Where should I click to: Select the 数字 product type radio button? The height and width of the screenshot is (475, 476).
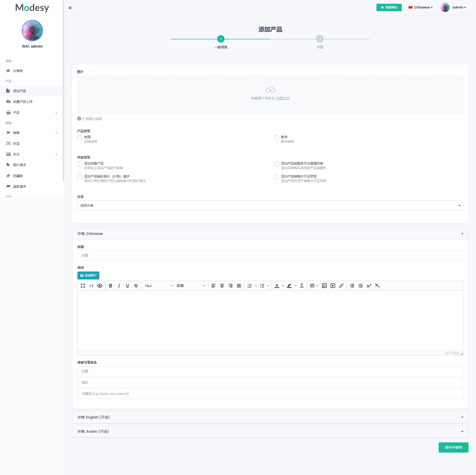click(277, 137)
